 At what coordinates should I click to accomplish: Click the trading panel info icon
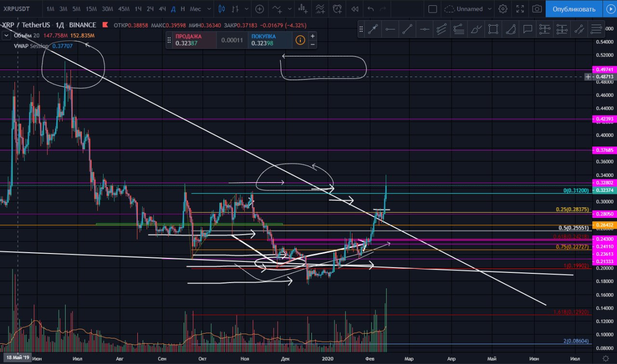pyautogui.click(x=300, y=40)
